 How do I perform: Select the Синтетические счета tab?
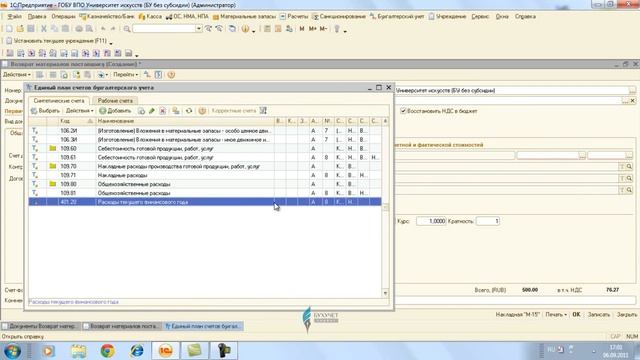click(59, 100)
